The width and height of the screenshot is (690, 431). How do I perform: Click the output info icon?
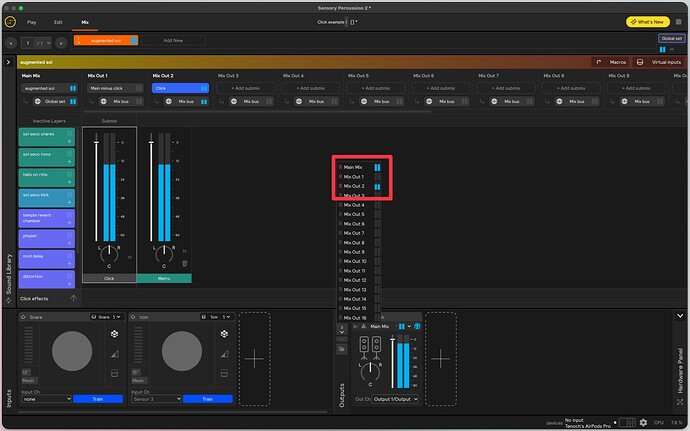pos(417,326)
